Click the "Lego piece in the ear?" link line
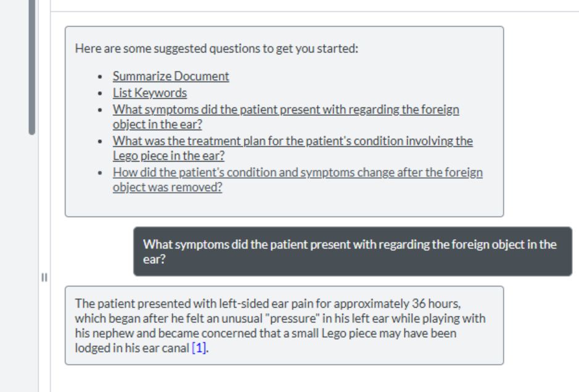This screenshot has height=392, width=579. coord(168,156)
